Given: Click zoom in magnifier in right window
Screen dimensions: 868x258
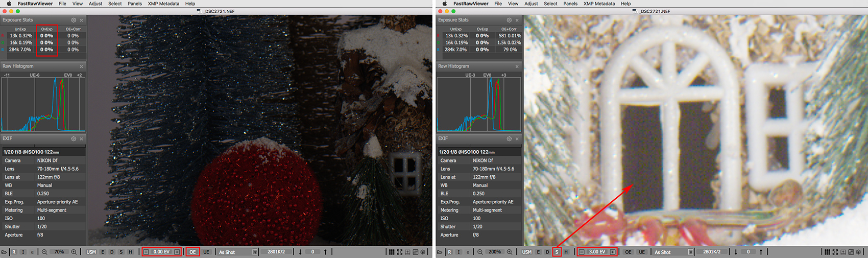Looking at the screenshot, I should [x=510, y=252].
